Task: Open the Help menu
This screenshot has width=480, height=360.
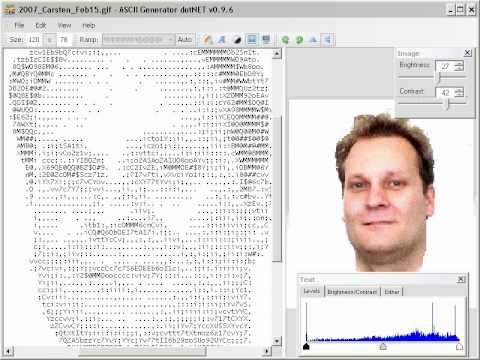Action: 89,25
